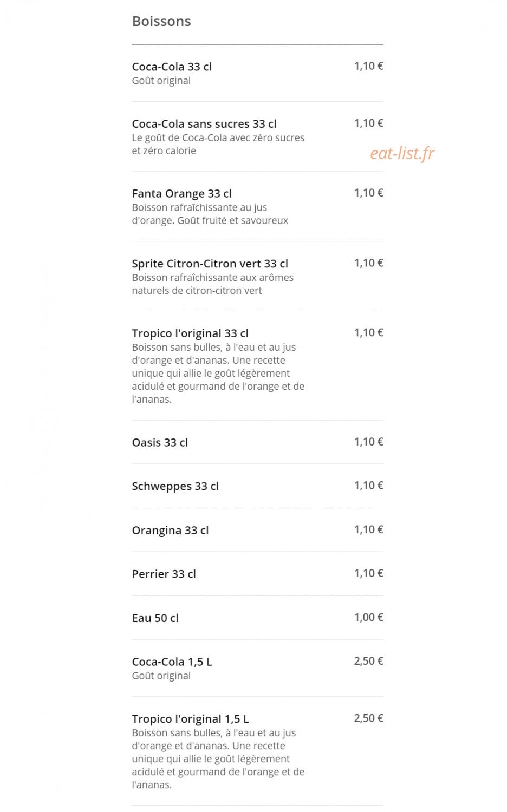Image resolution: width=507 pixels, height=812 pixels.
Task: Click Tropico l'original 33 cl title
Action: pos(190,333)
